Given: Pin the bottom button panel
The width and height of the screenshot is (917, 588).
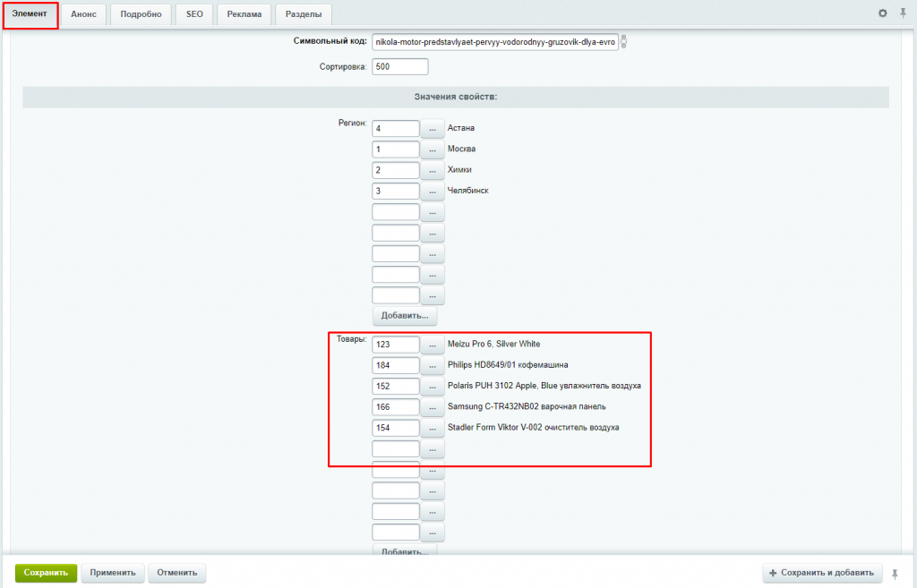Looking at the screenshot, I should [x=895, y=574].
